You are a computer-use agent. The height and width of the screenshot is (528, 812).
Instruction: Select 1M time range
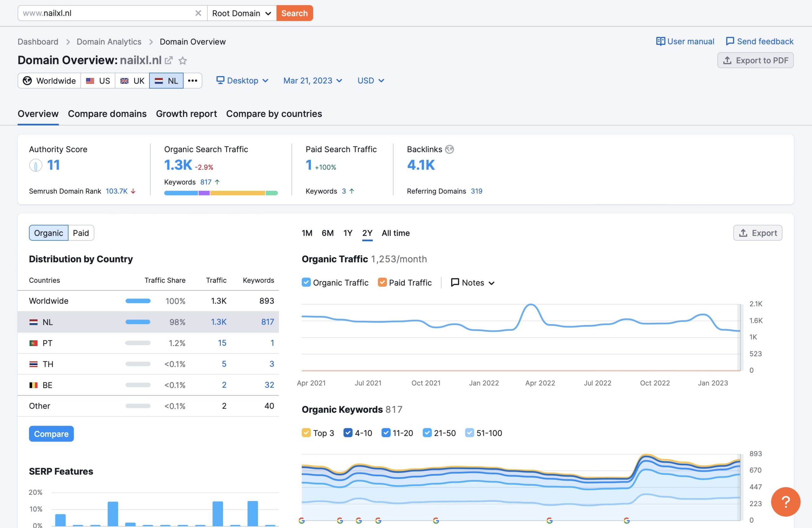(x=307, y=233)
